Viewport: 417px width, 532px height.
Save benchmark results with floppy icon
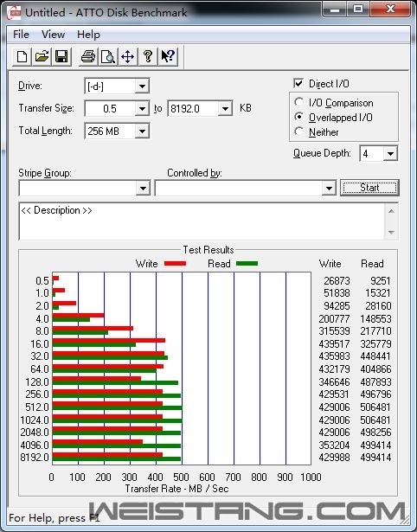pos(61,56)
